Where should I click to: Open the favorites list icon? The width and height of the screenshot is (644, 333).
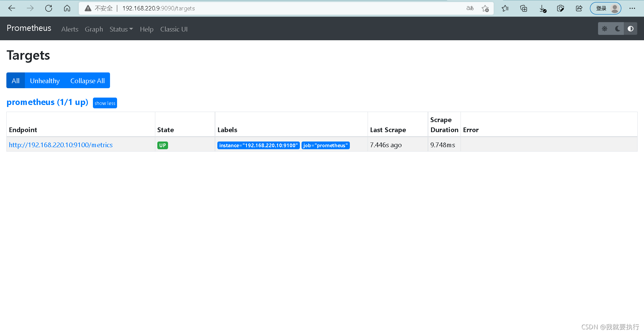tap(505, 8)
